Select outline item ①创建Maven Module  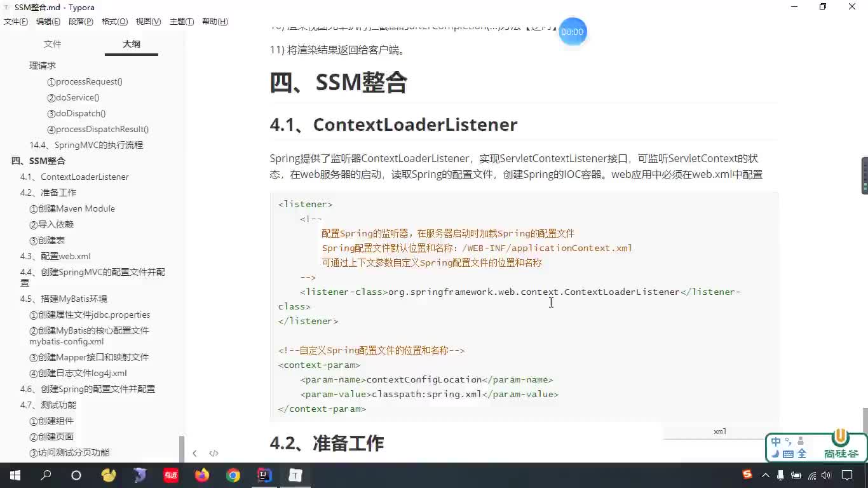click(x=72, y=208)
